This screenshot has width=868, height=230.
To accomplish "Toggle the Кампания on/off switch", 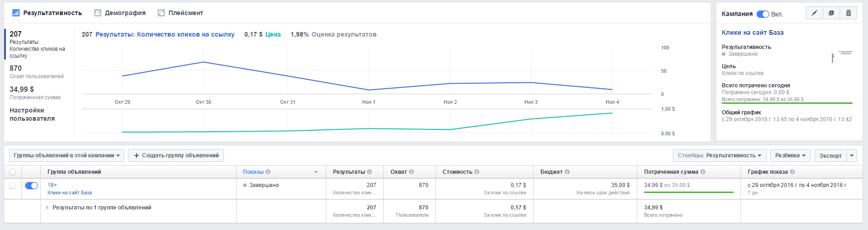I will [x=762, y=14].
